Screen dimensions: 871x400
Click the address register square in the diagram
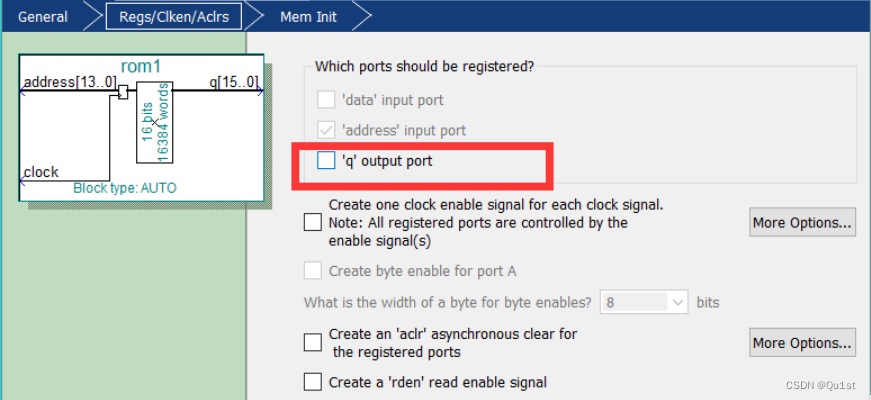pos(122,93)
